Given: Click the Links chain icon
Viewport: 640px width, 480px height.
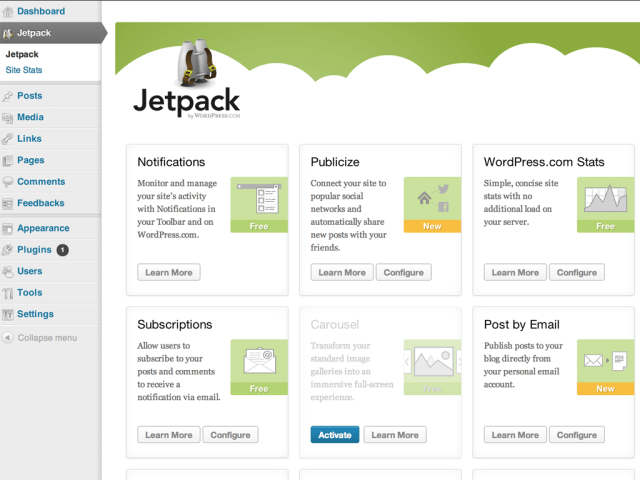Looking at the screenshot, I should click(8, 139).
